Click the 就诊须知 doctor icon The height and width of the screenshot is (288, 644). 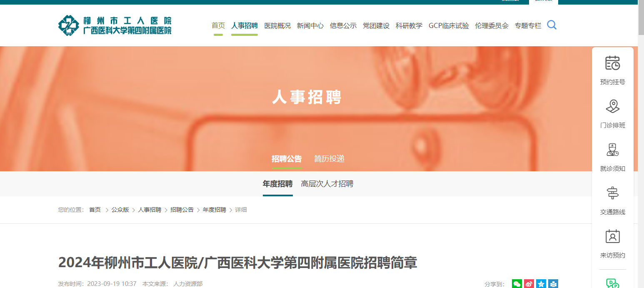(612, 150)
